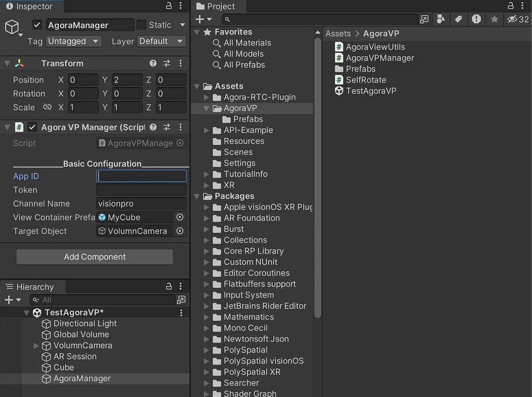532x397 pixels.
Task: Expand VolumnCamera in the Hierarchy
Action: click(x=36, y=345)
